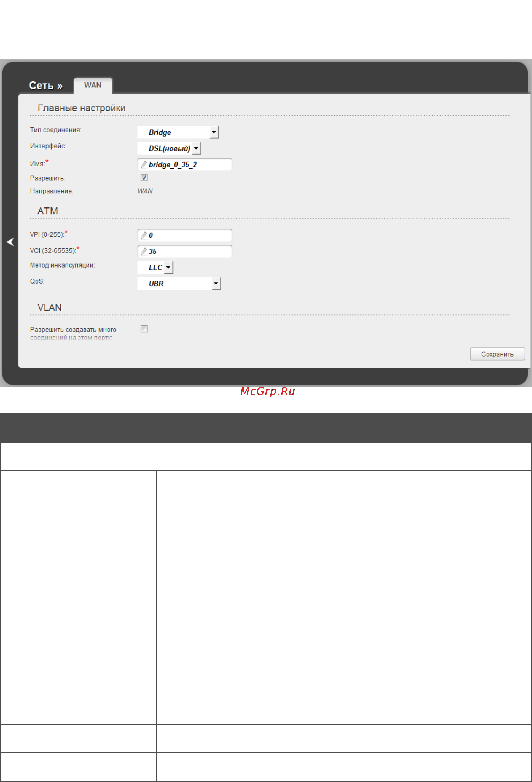Image resolution: width=532 pixels, height=782 pixels.
Task: Click the VPI (0-255) input field
Action: click(x=185, y=235)
